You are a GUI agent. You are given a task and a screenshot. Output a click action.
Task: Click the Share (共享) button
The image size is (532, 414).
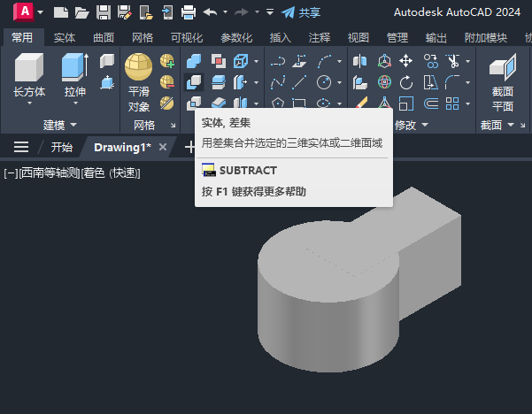pyautogui.click(x=300, y=12)
